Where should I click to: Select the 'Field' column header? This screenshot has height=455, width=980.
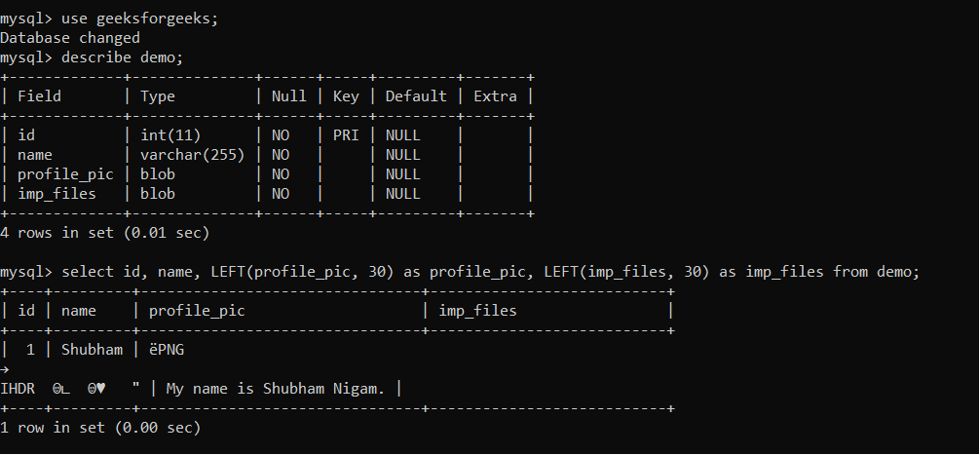pyautogui.click(x=39, y=96)
